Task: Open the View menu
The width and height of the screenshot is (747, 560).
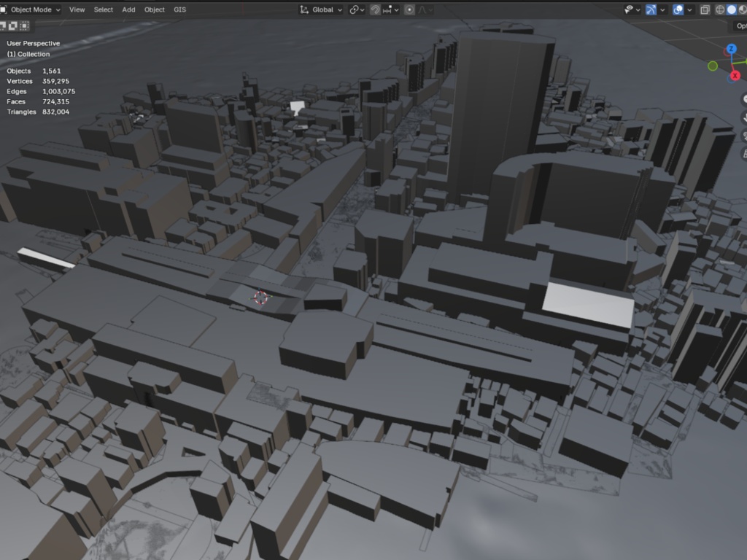Action: tap(77, 9)
